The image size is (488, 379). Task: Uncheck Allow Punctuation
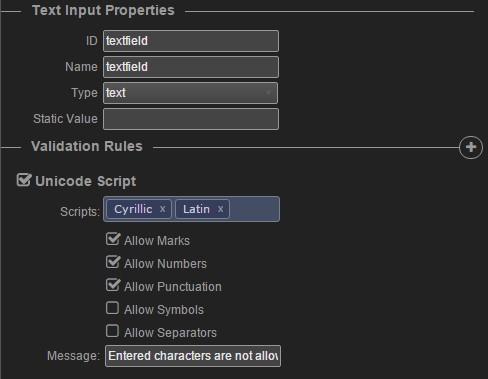113,285
